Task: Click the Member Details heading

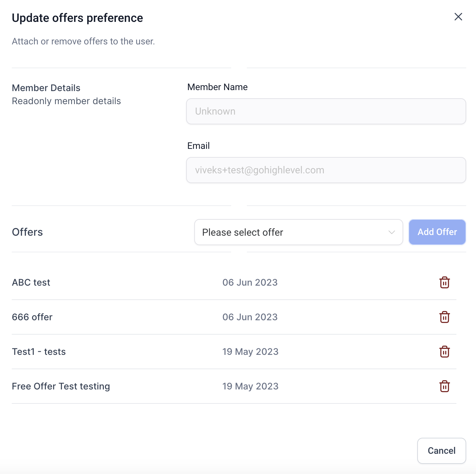Action: (x=46, y=88)
